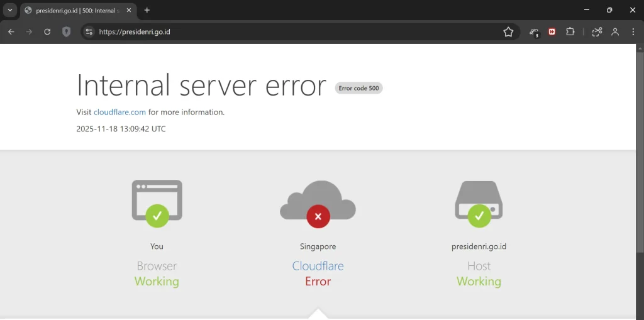Select the 2025-11-18 13:09:42 UTC timestamp
Image resolution: width=644 pixels, height=320 pixels.
pos(121,129)
